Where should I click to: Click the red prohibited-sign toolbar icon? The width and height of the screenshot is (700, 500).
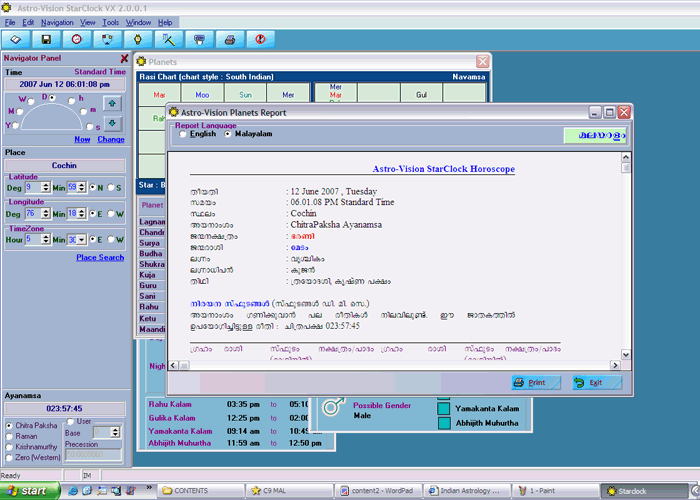coord(260,40)
